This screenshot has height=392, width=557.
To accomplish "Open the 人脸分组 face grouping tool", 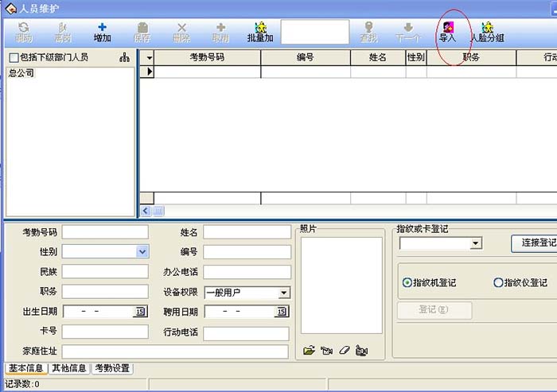I will [x=488, y=33].
